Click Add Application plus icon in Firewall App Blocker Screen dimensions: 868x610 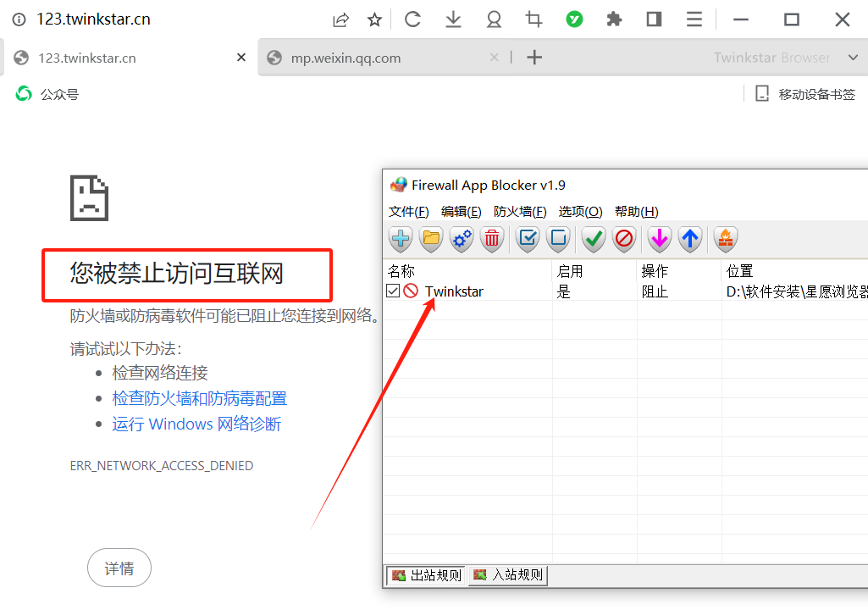tap(401, 239)
